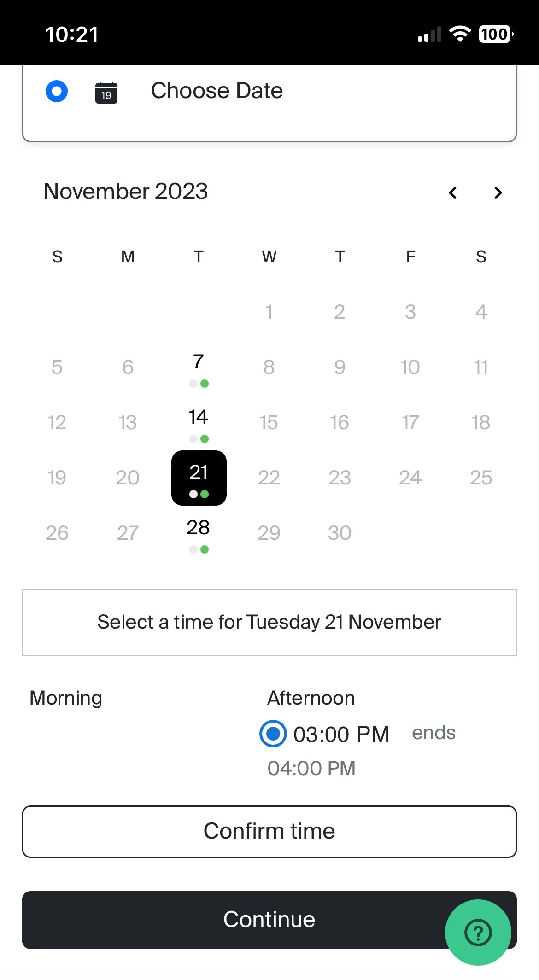This screenshot has height=980, width=539.
Task: Tap the green help question mark icon
Action: coord(478,932)
